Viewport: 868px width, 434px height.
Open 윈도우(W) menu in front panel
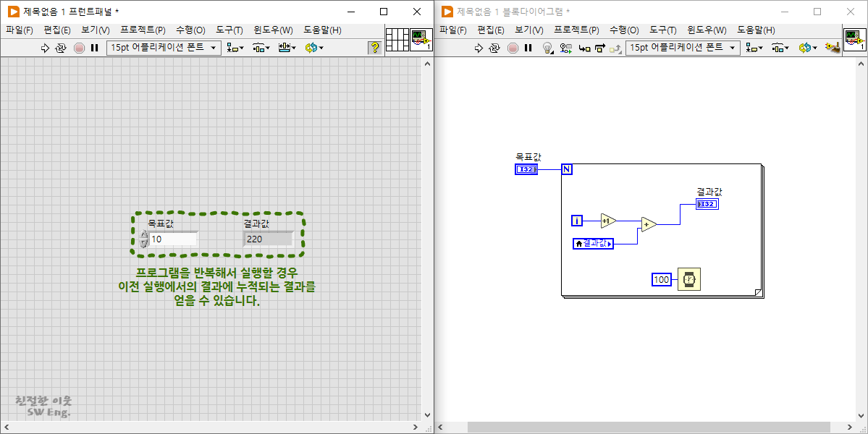click(274, 30)
